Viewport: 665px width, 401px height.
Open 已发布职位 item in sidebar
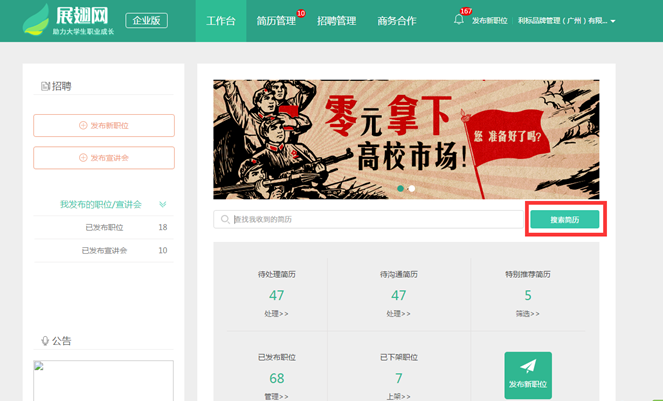pyautogui.click(x=104, y=227)
